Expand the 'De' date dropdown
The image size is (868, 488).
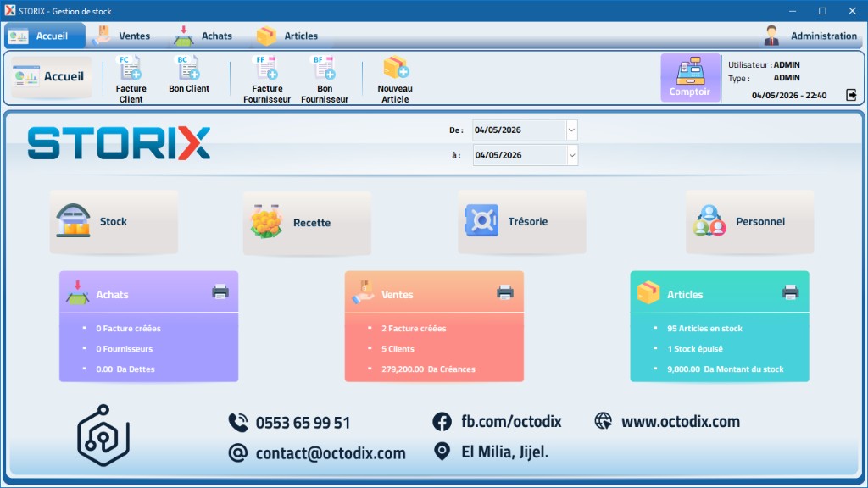[x=571, y=130]
